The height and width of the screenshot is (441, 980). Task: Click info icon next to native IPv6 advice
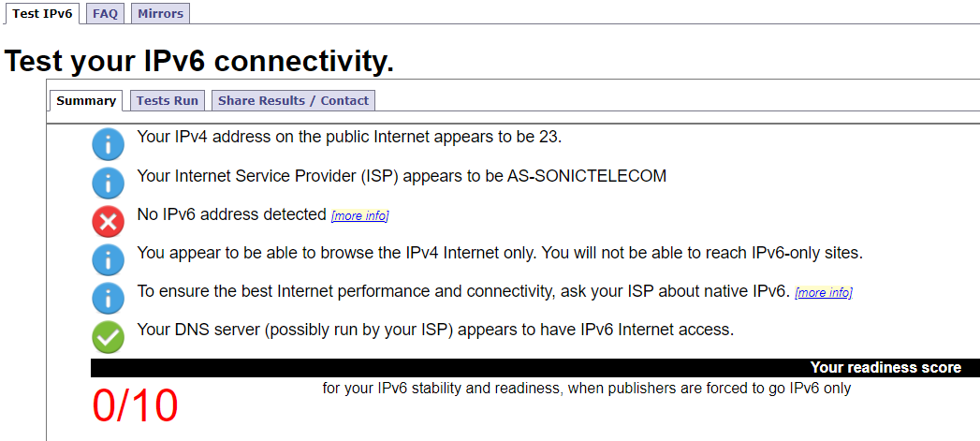coord(109,299)
